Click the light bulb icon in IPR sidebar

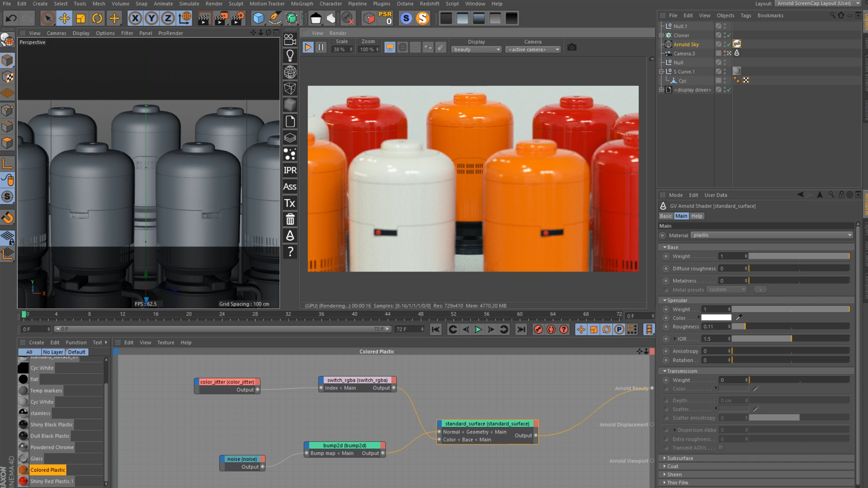pos(290,55)
